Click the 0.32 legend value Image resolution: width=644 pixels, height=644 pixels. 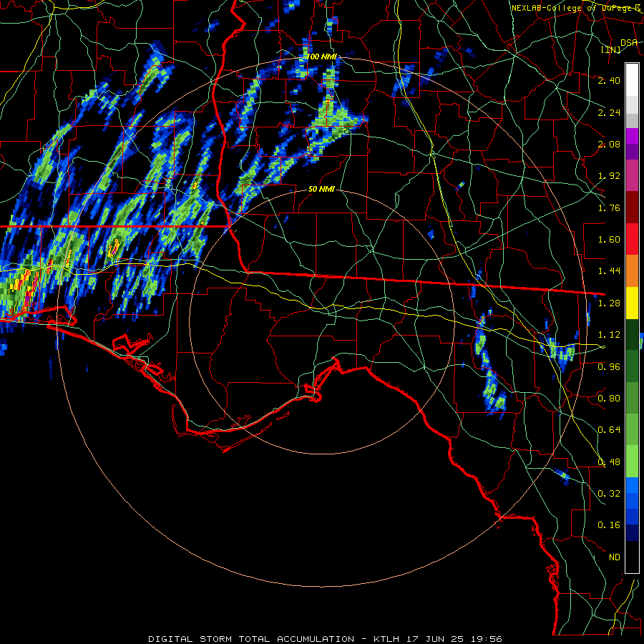pyautogui.click(x=609, y=494)
